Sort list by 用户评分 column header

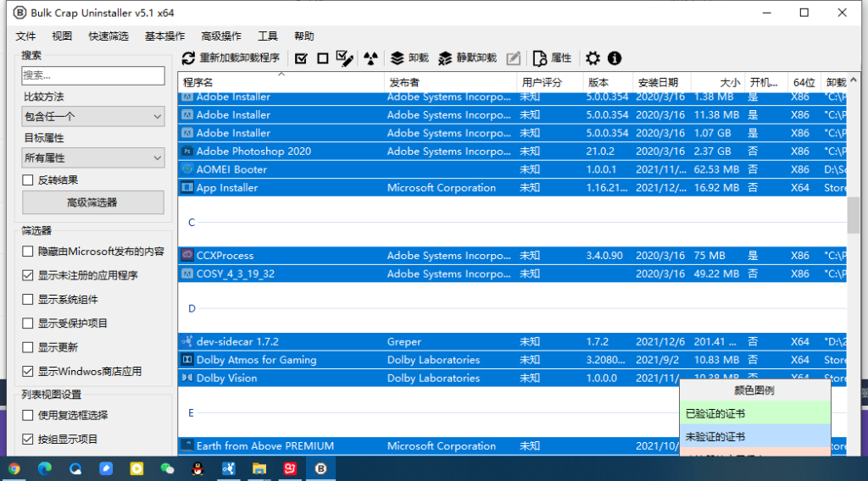[x=549, y=82]
